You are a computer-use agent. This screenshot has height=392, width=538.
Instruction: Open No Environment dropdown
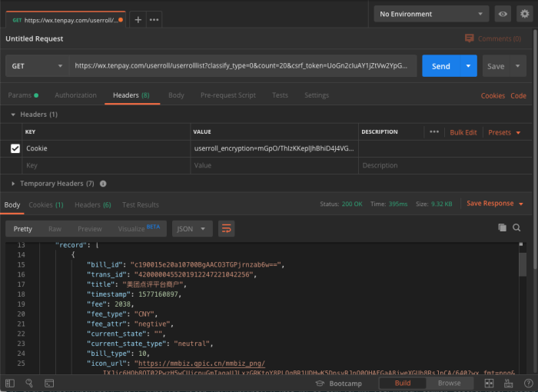pyautogui.click(x=431, y=14)
